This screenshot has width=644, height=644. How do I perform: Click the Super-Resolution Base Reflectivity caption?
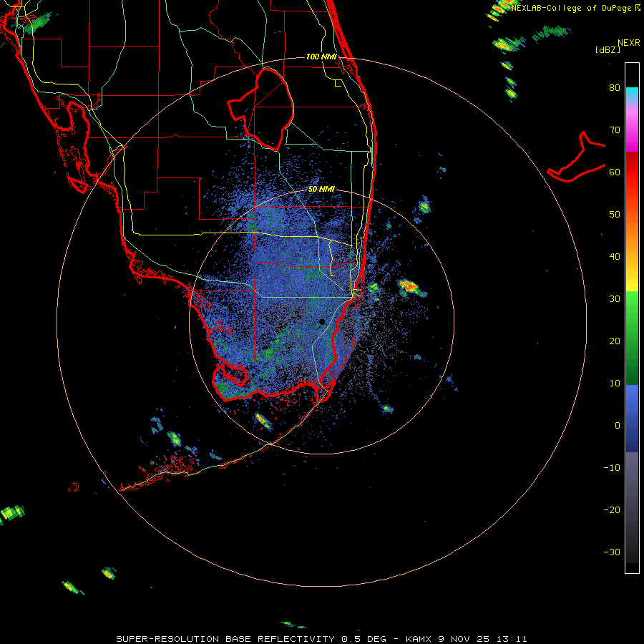(x=321, y=639)
